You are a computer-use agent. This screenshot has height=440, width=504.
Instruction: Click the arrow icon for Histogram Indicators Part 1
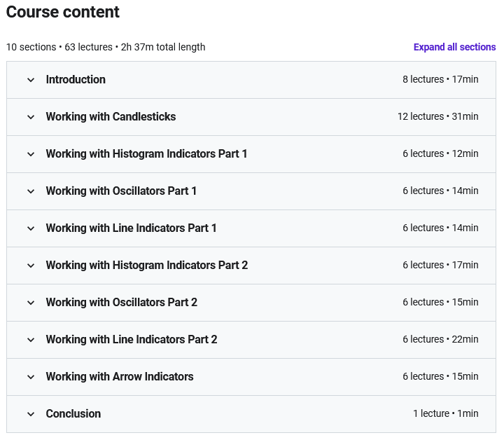coord(31,154)
